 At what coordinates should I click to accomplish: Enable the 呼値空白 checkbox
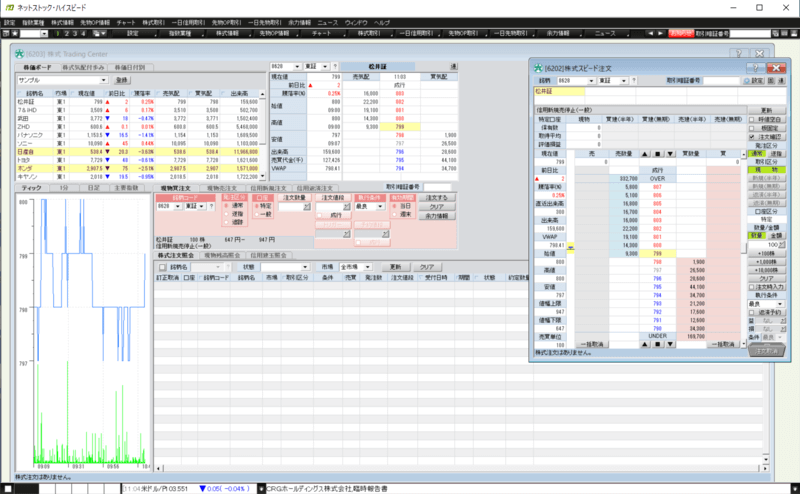(753, 120)
